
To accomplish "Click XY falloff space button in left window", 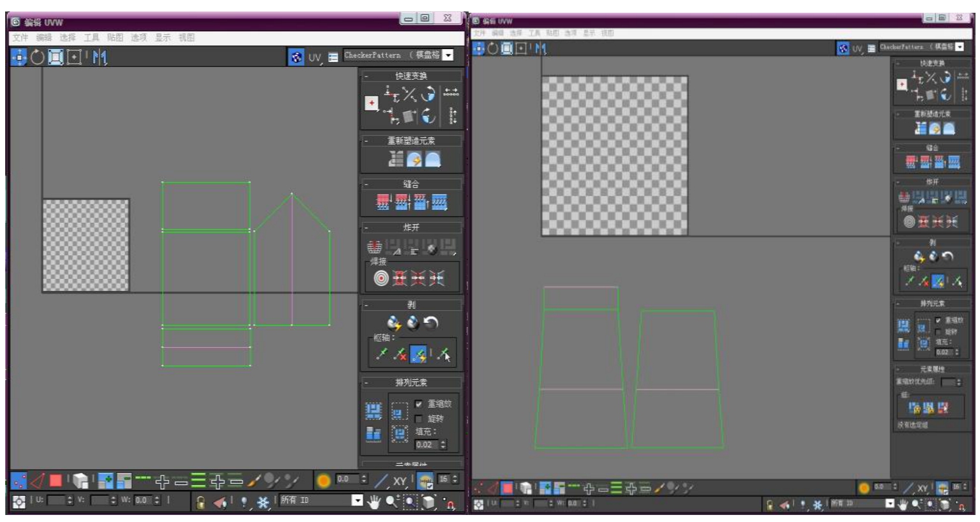I will (400, 481).
